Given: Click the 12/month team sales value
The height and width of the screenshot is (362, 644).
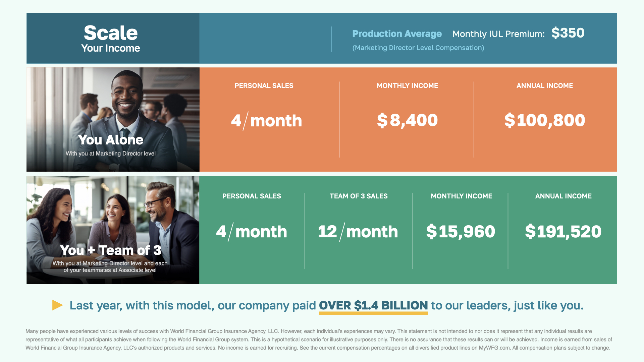Looking at the screenshot, I should [358, 231].
